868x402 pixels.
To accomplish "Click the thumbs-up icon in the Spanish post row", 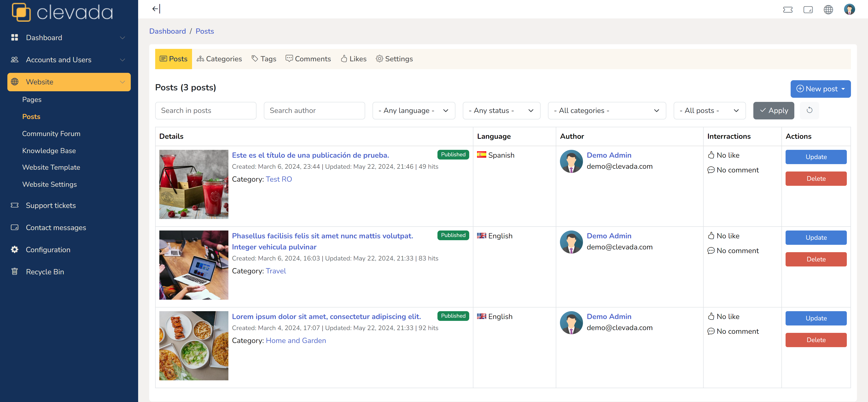I will (x=711, y=155).
